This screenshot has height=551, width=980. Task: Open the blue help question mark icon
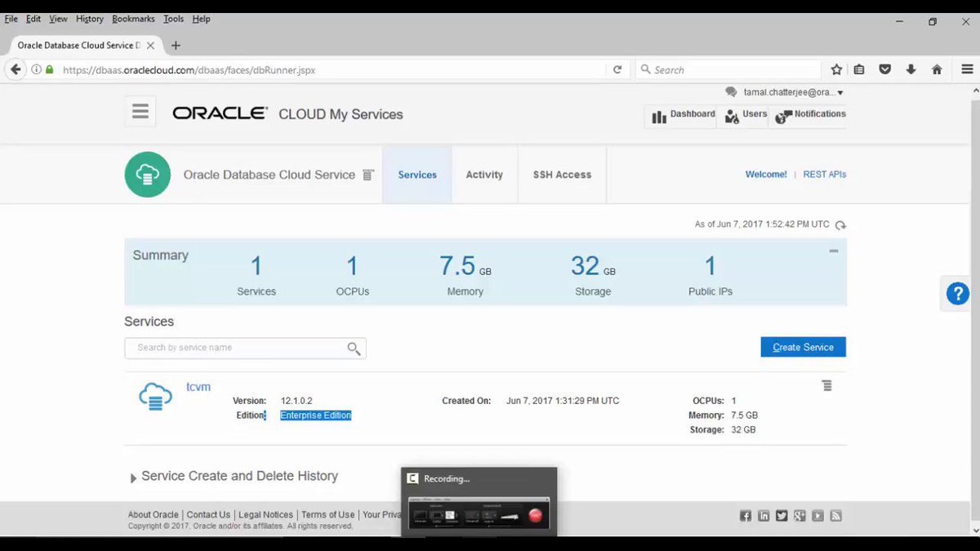(x=957, y=294)
